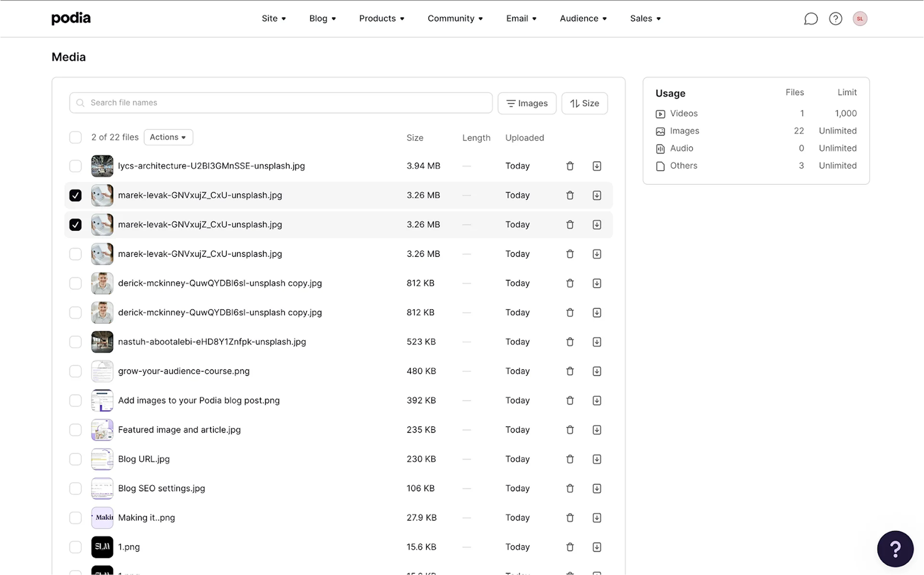
Task: Download Blog SEO settings.jpg file
Action: 596,488
